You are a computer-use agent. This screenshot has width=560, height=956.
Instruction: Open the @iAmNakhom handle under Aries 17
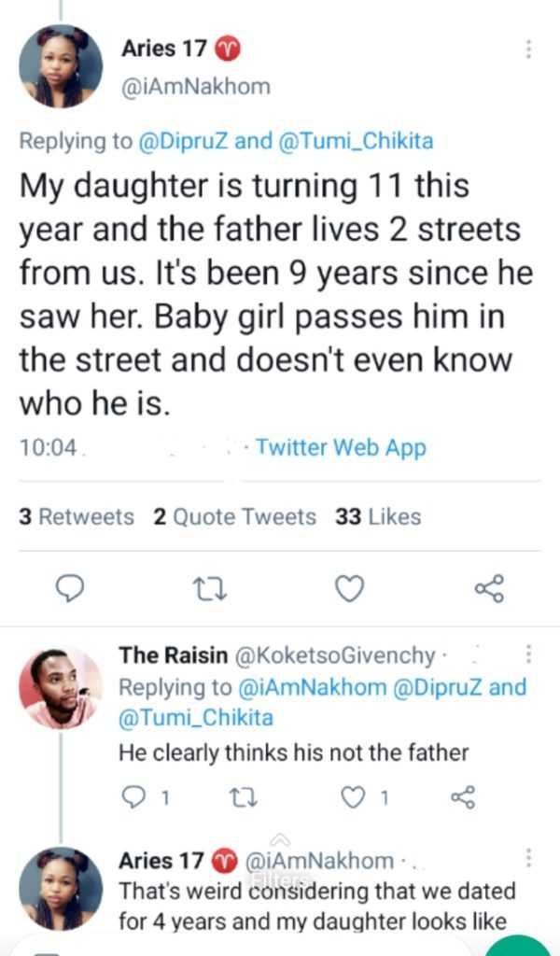[196, 87]
